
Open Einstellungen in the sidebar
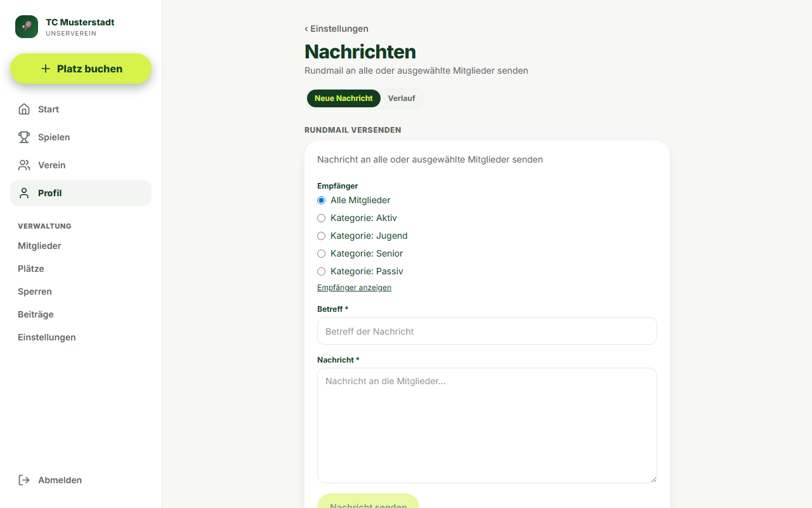click(x=47, y=337)
